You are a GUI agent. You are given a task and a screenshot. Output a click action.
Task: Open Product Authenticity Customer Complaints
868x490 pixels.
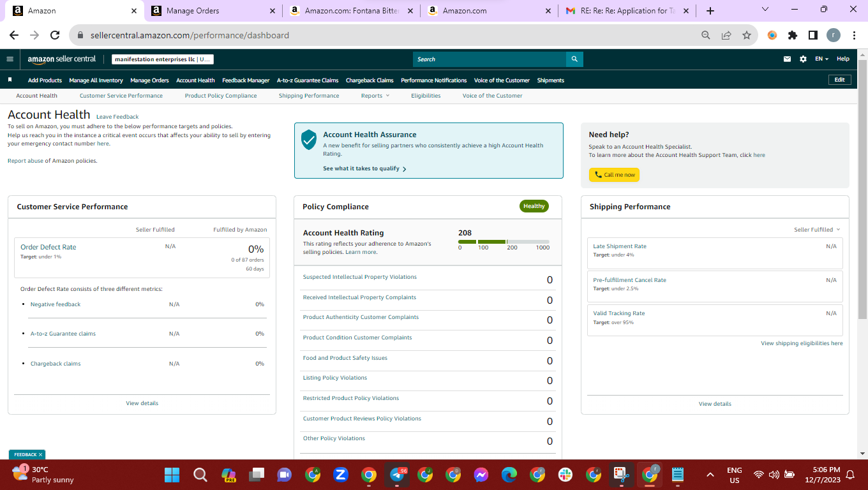tap(361, 317)
